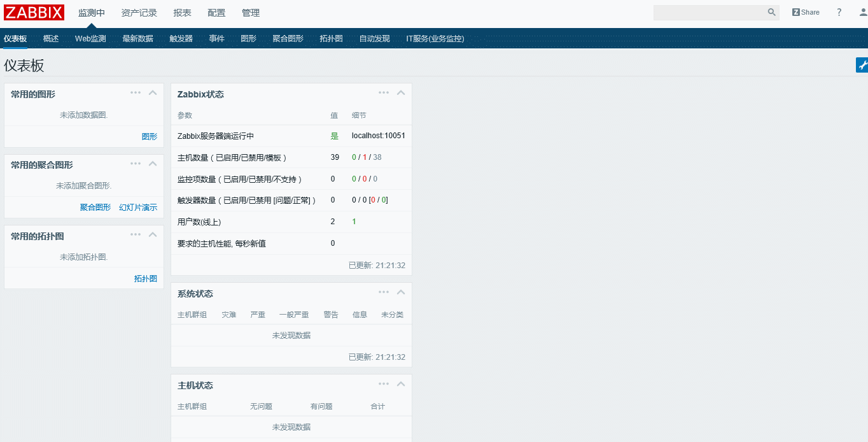
Task: Focus the top search input field
Action: pyautogui.click(x=710, y=12)
